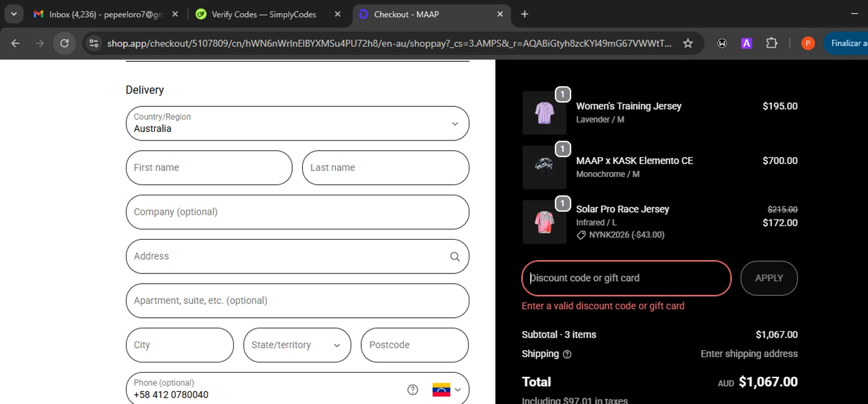Open the Venezuela flag country code selector
The image size is (868, 404).
(x=447, y=390)
